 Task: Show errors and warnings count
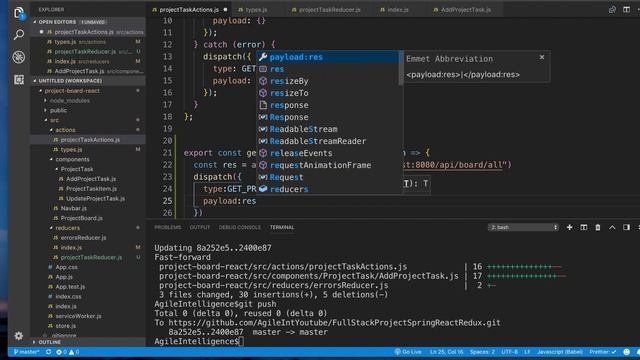pyautogui.click(x=68, y=352)
